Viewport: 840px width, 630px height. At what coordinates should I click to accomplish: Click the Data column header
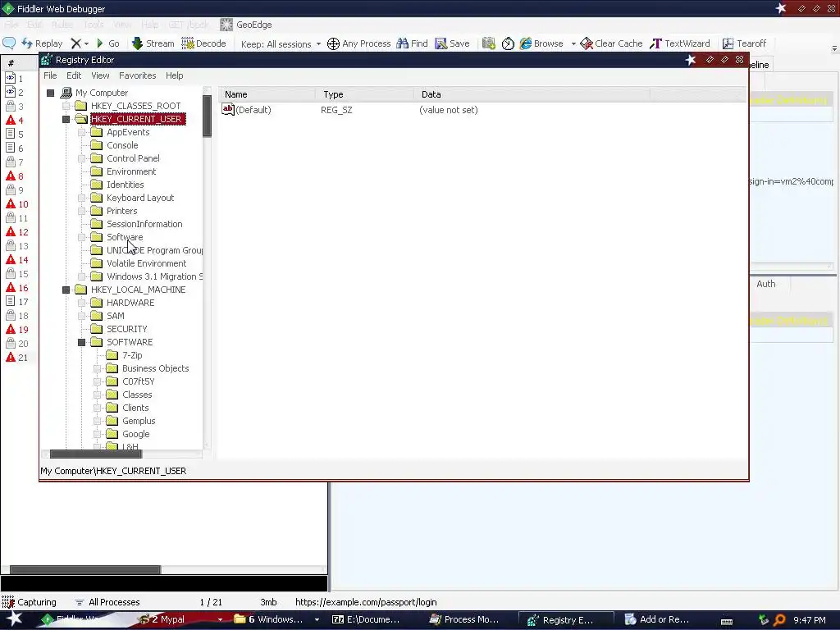click(x=532, y=94)
